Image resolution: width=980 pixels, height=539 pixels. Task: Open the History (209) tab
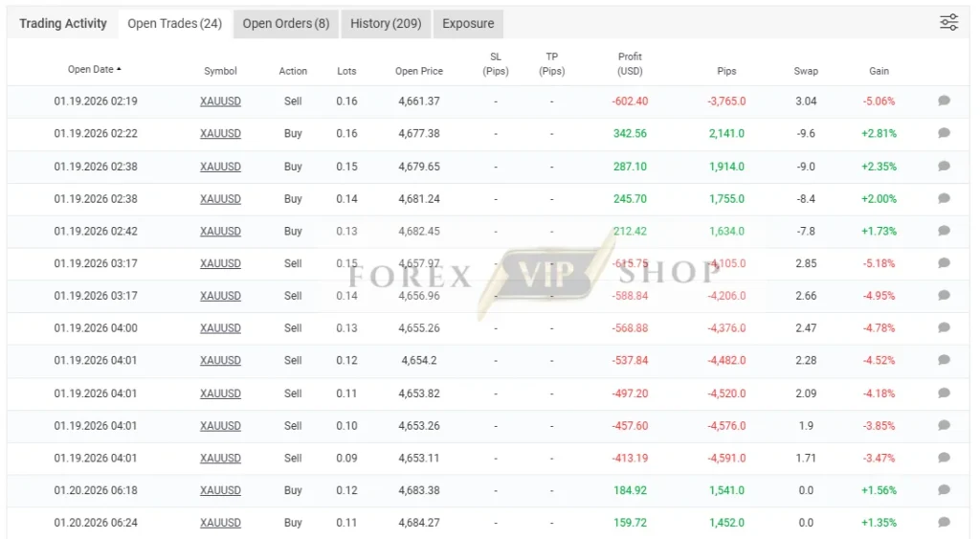click(x=386, y=24)
